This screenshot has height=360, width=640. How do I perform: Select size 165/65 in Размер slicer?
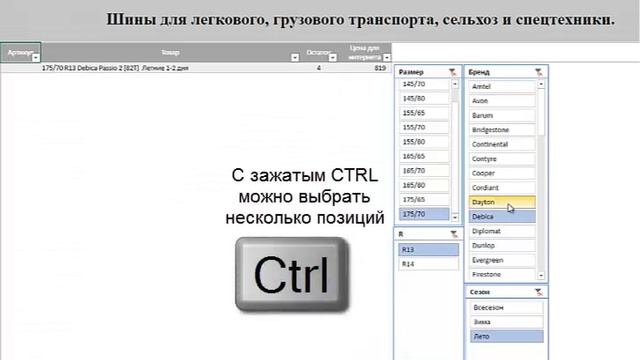(424, 156)
